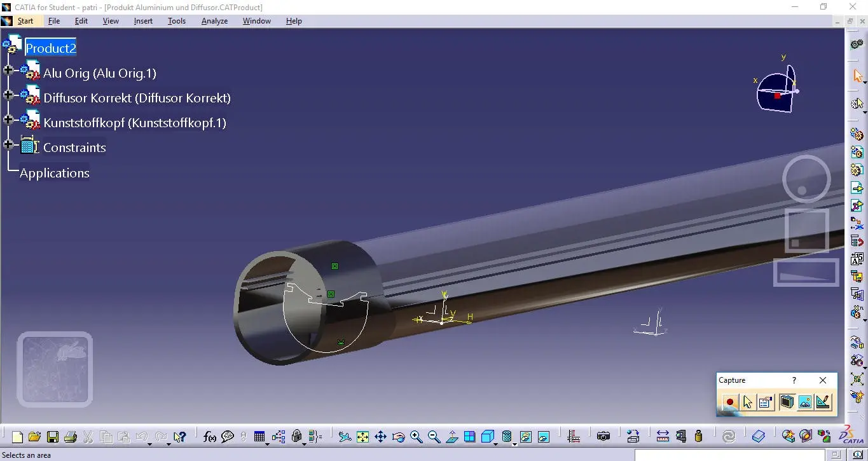The height and width of the screenshot is (461, 868).
Task: Save the product with the floppy disk icon
Action: tap(53, 437)
